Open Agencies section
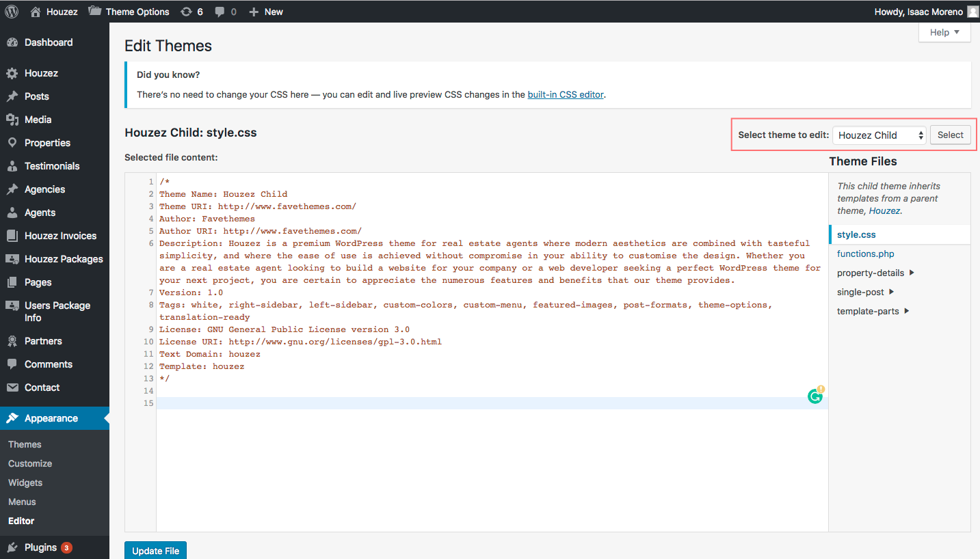This screenshot has width=980, height=559. [x=55, y=189]
